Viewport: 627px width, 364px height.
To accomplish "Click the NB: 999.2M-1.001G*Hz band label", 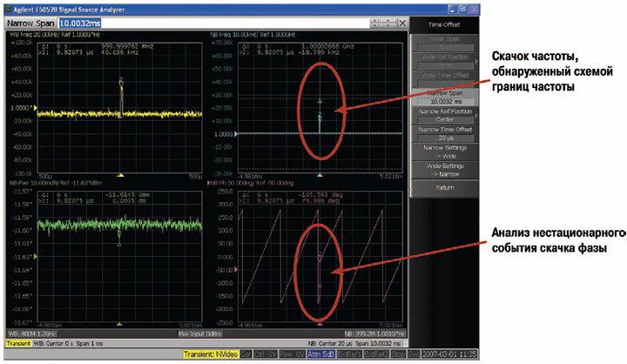I will click(375, 334).
